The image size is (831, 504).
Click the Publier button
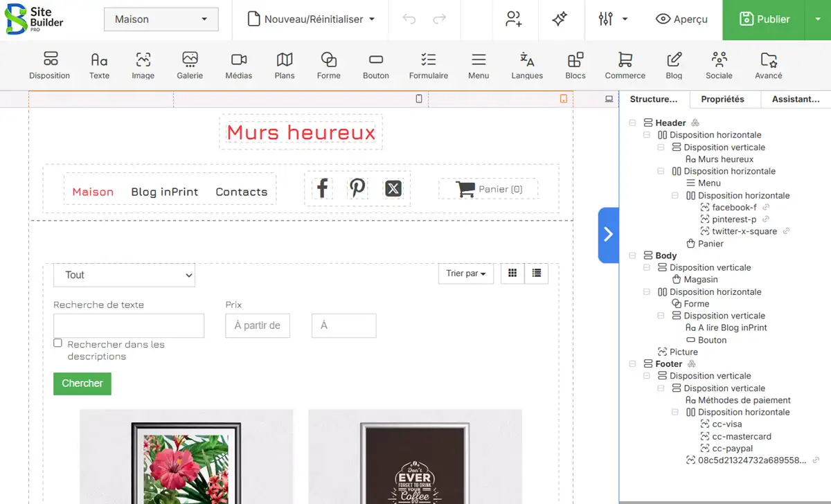pos(764,19)
